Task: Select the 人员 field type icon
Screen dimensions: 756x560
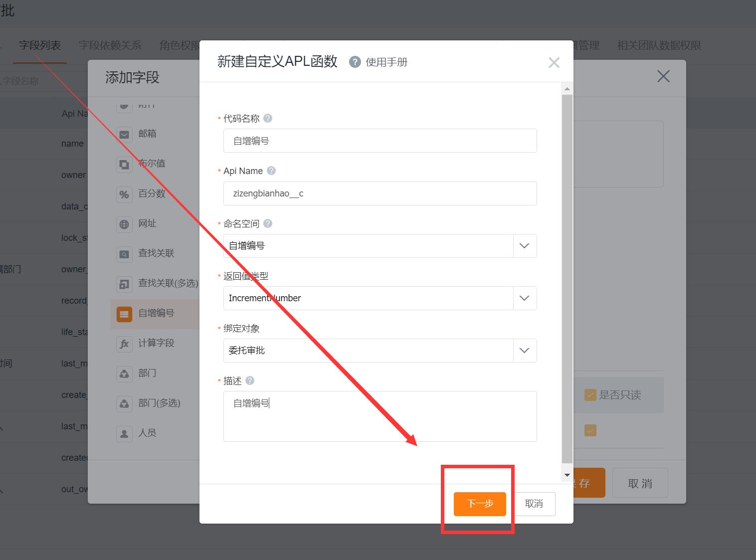Action: (x=124, y=433)
